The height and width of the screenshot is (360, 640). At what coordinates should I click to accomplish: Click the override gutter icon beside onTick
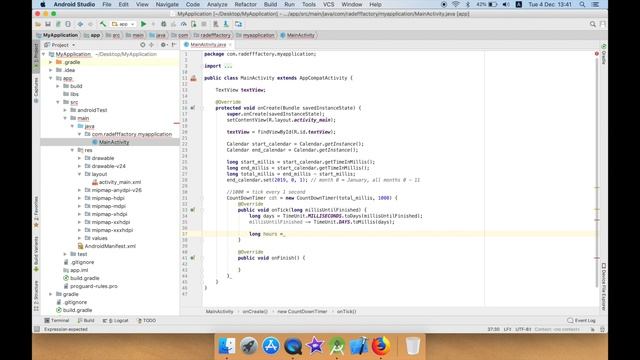[x=193, y=210]
